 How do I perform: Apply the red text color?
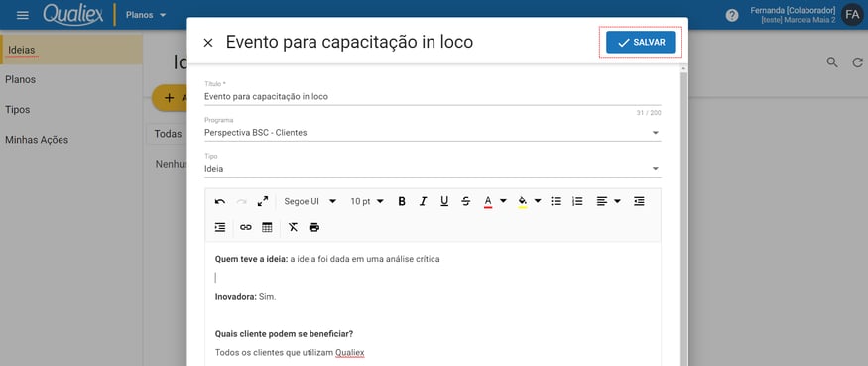(488, 201)
